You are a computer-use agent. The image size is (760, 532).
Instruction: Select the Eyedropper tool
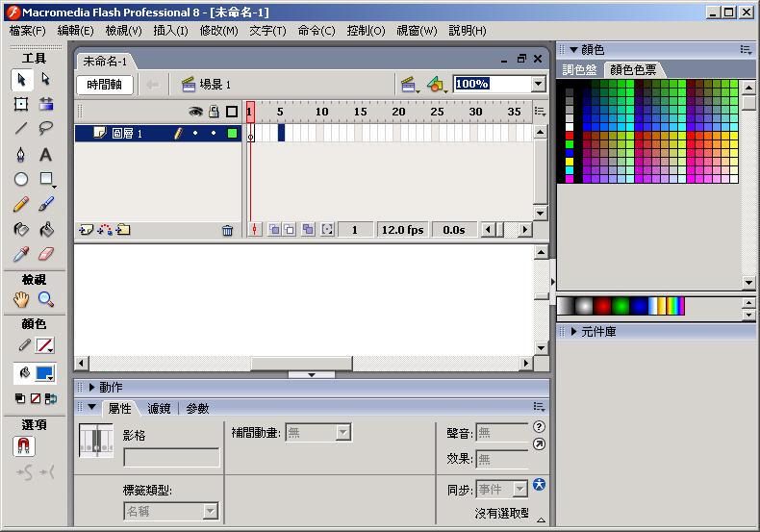(20, 254)
